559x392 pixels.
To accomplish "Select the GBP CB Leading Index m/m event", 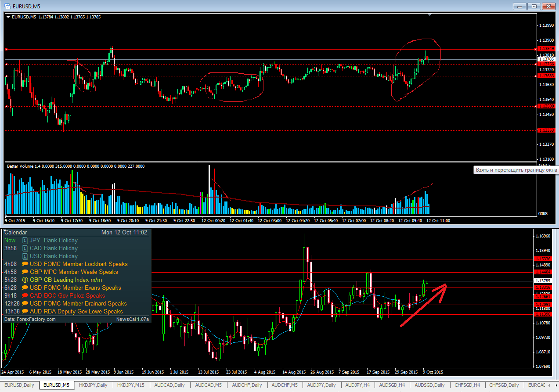I will pos(66,280).
